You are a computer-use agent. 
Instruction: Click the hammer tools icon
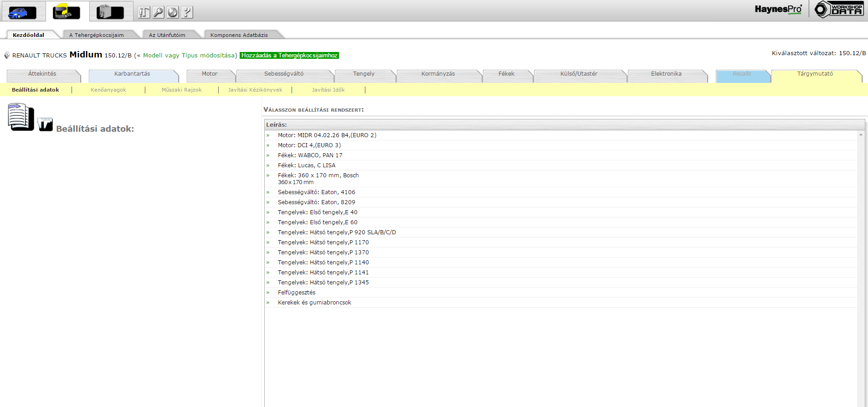coord(144,12)
